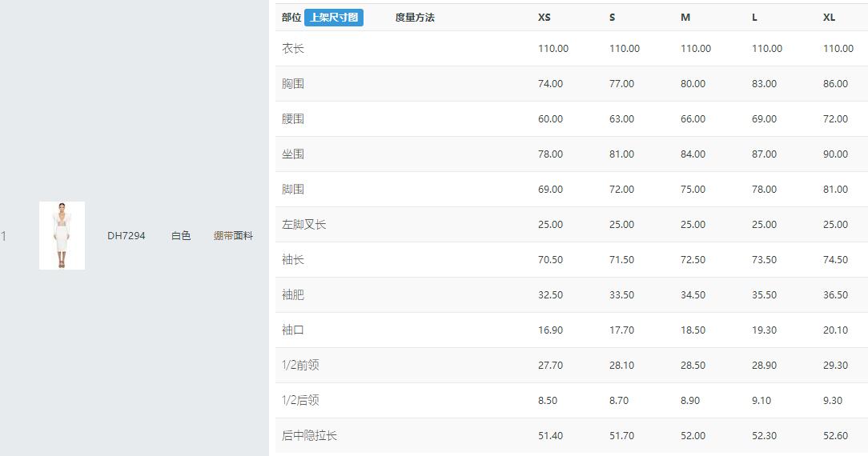This screenshot has width=868, height=456.
Task: Click the 袖长 L value 73.50
Action: 764,260
